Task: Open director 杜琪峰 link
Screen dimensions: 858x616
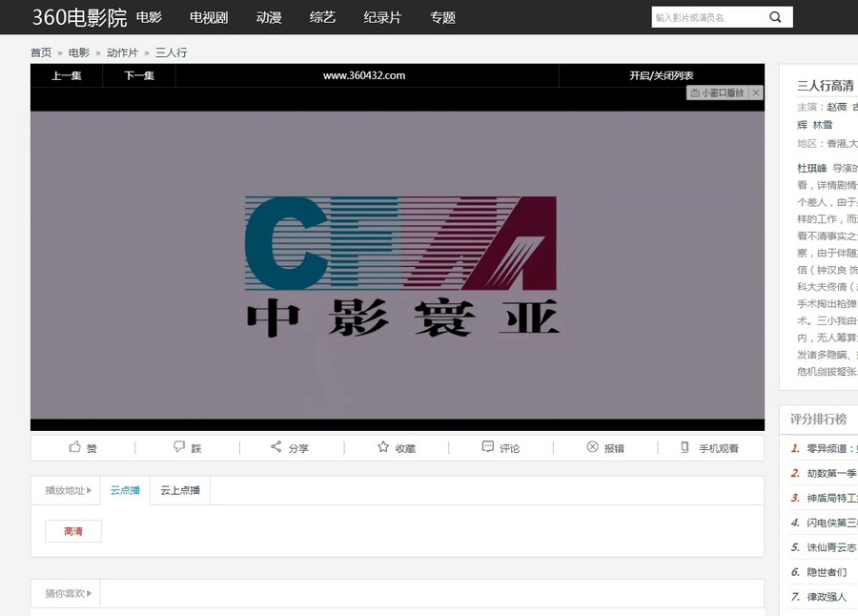Action: 812,168
